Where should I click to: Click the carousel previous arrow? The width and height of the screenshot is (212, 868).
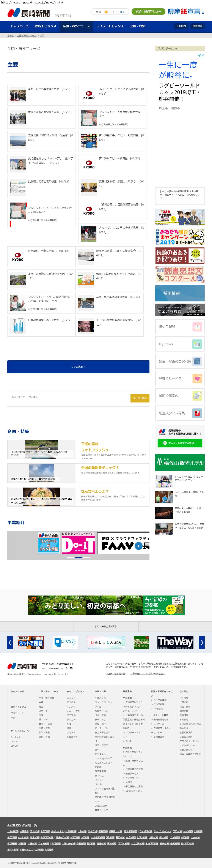(10, 642)
